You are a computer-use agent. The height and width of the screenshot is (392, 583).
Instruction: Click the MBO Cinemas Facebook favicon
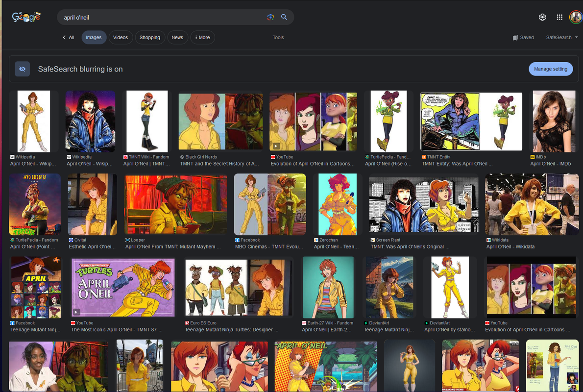(237, 240)
